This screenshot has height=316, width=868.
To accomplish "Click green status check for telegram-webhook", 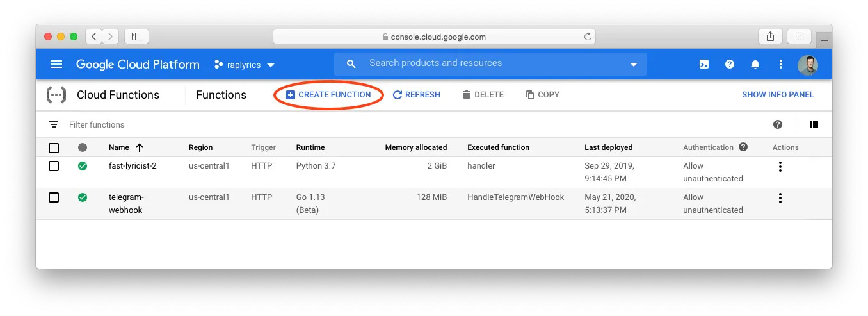I will [83, 197].
